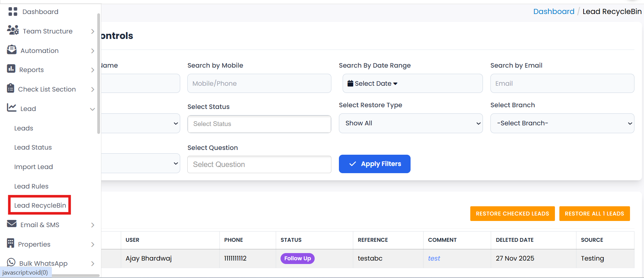This screenshot has width=644, height=278.
Task: Click the Team Structure people icon
Action: click(13, 30)
